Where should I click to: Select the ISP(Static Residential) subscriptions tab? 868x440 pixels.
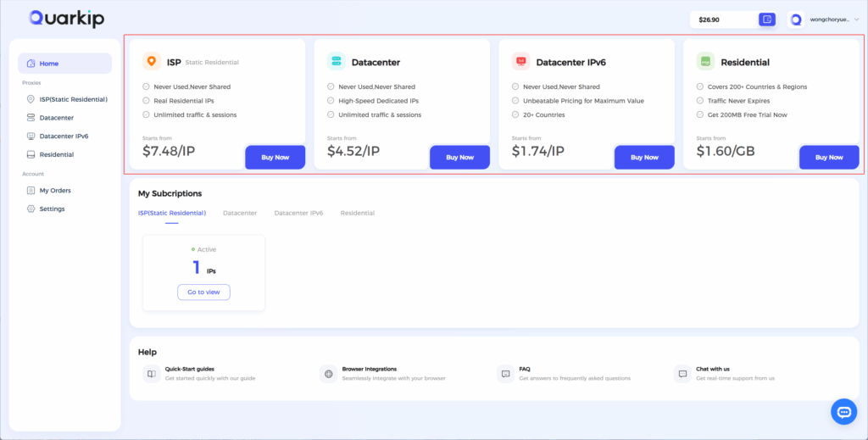171,213
